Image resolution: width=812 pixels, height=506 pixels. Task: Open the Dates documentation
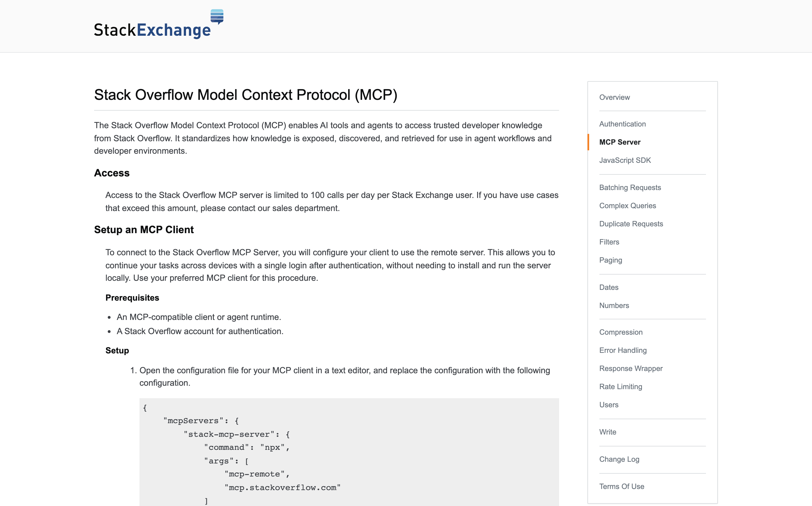pos(609,288)
